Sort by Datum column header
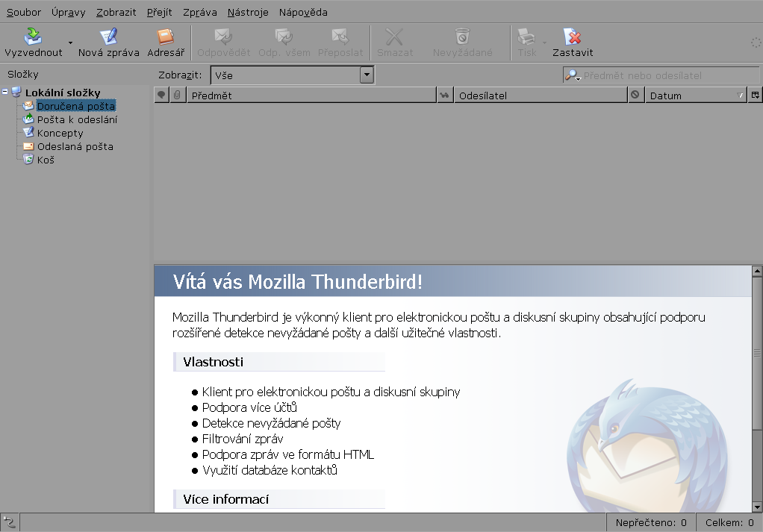Image resolution: width=763 pixels, height=532 pixels. pos(695,96)
